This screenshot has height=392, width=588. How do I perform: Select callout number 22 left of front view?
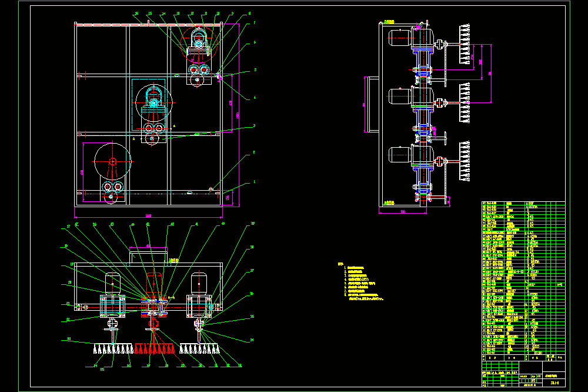tap(68, 320)
